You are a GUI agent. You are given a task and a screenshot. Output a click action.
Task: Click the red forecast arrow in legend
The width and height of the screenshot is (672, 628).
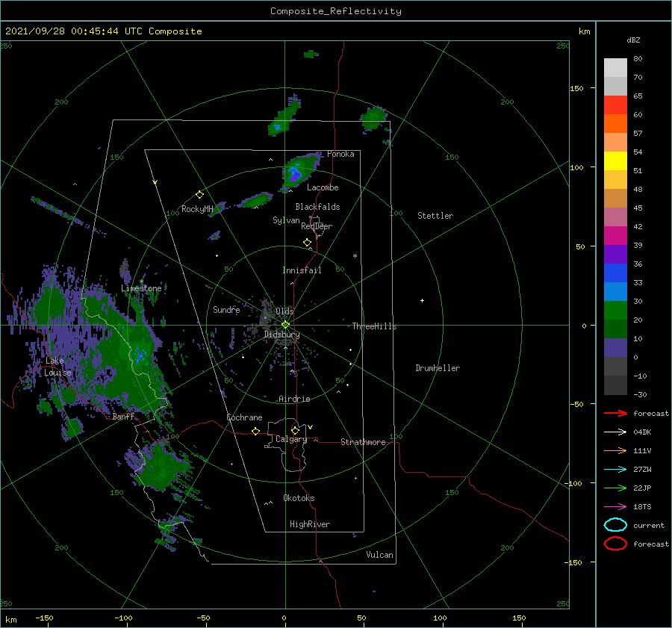pyautogui.click(x=615, y=413)
